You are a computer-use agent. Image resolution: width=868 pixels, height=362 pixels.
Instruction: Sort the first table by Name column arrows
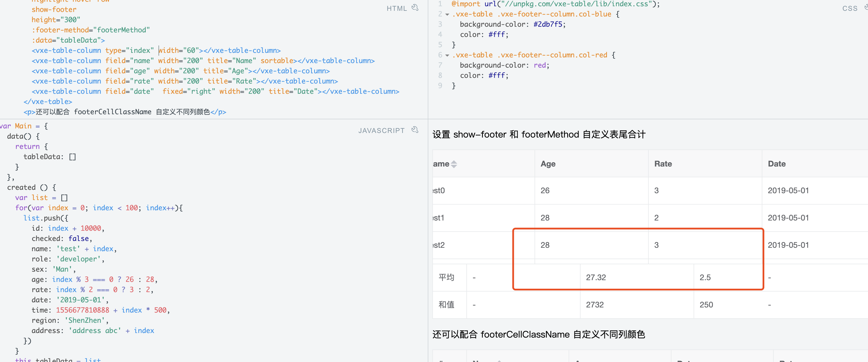[454, 164]
